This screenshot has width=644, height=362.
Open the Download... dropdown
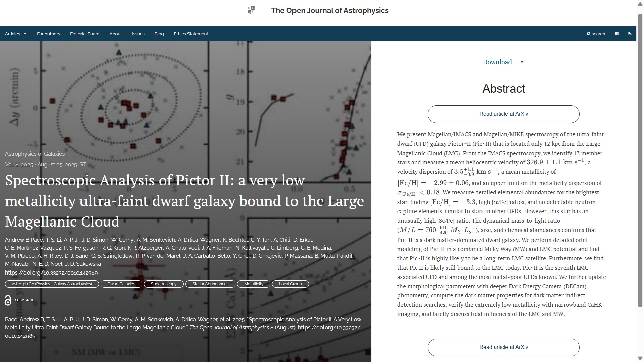click(503, 62)
